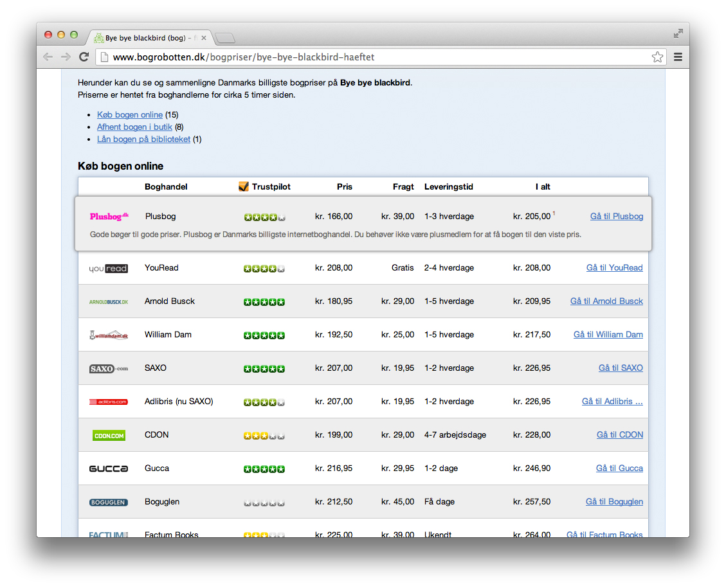Toggle fullscreen with the expand arrows icon
This screenshot has height=588, width=726.
[x=678, y=33]
